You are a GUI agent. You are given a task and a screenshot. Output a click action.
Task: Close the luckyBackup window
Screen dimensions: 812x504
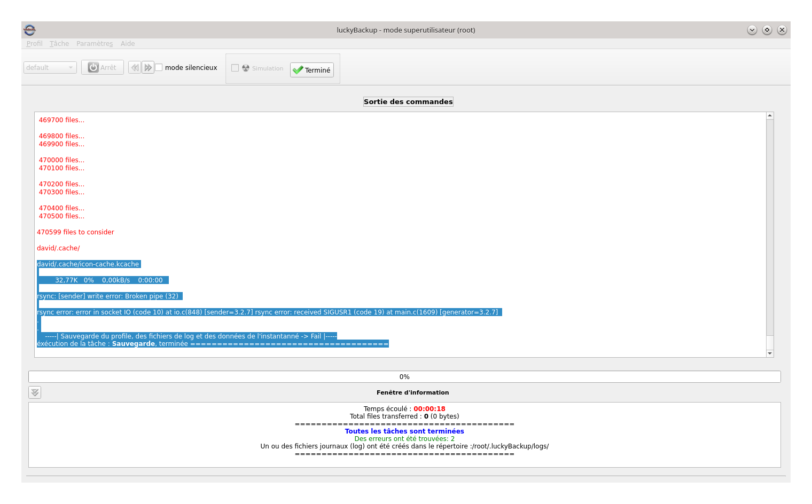click(x=782, y=30)
